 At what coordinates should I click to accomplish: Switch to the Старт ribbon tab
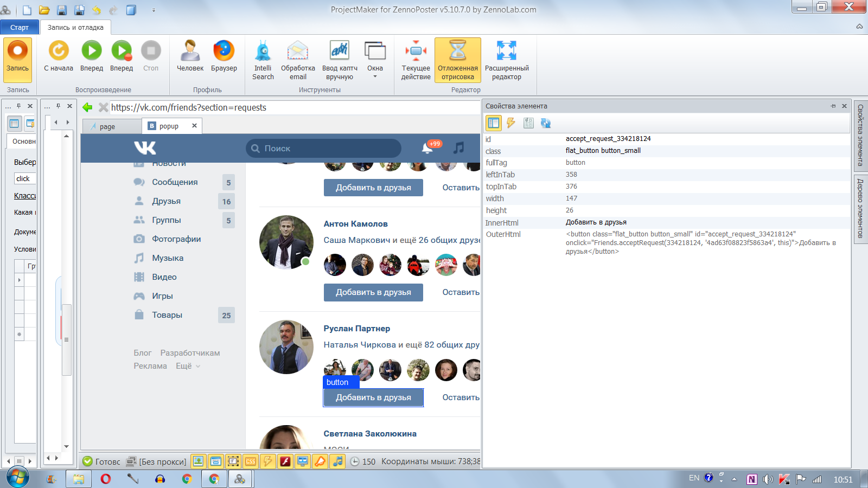coord(20,27)
